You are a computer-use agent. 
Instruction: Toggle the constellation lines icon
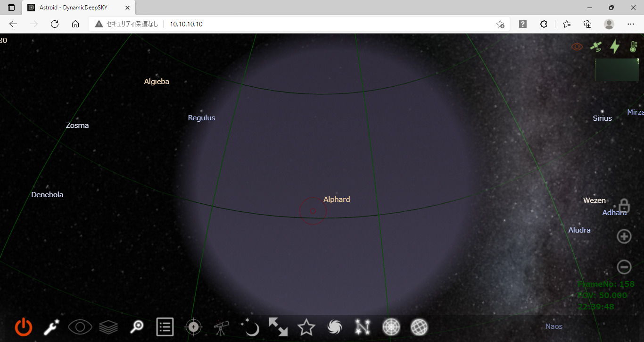(363, 326)
